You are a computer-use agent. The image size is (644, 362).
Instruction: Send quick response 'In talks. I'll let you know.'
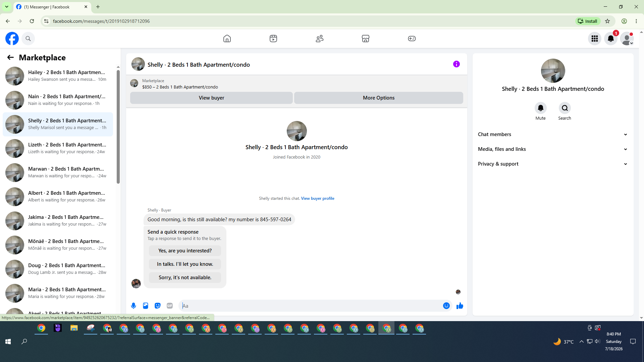(185, 264)
